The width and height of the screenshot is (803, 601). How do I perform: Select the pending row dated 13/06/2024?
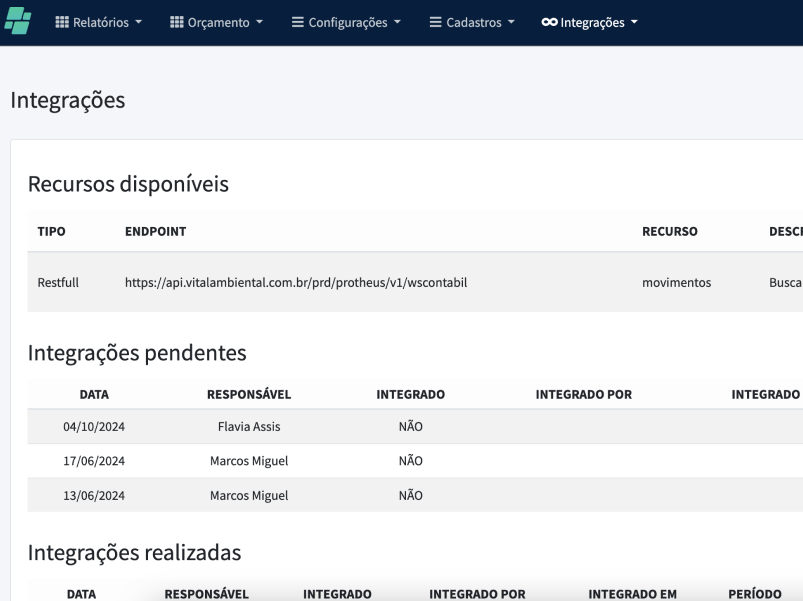93,495
